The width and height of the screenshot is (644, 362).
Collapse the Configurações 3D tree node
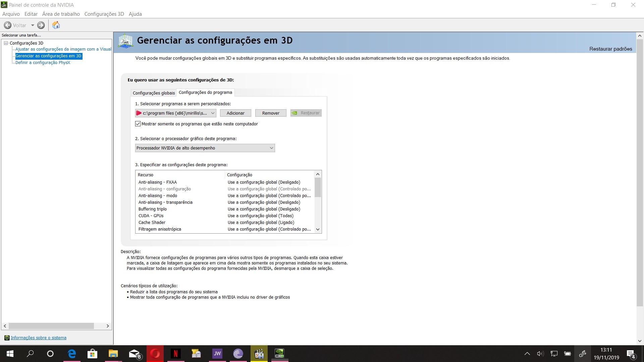coord(6,43)
